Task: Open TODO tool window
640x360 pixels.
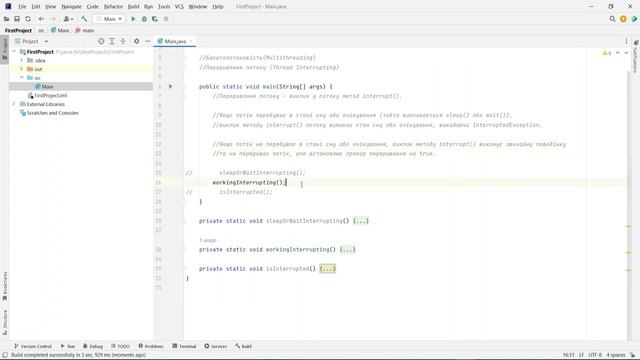Action: click(120, 346)
